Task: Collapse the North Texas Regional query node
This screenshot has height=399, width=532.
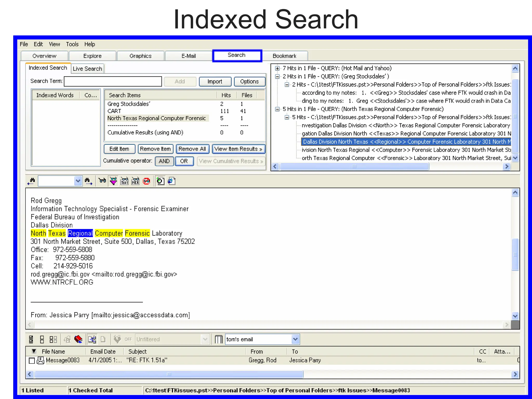Action: (x=277, y=109)
